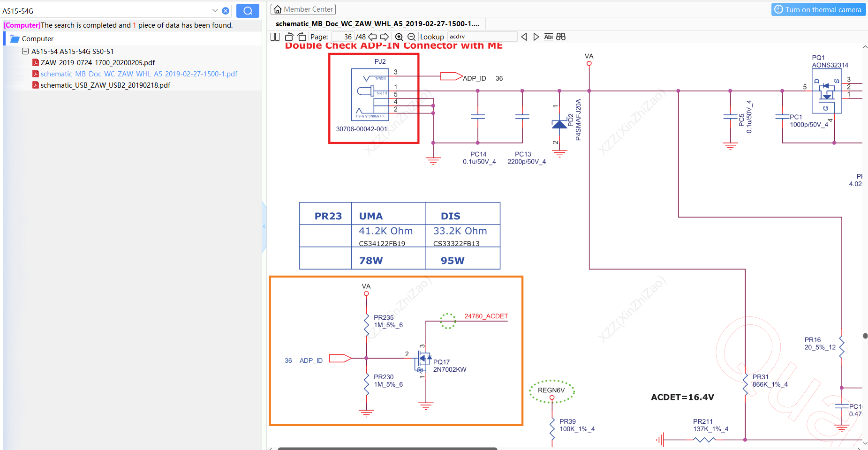
Task: Click the 78W table cell
Action: (371, 261)
